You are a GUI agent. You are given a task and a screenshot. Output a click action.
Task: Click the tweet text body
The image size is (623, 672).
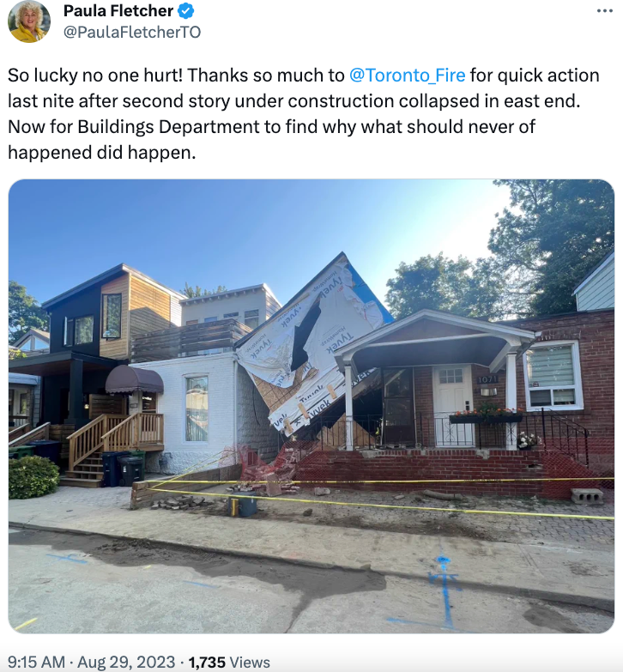coord(304,113)
